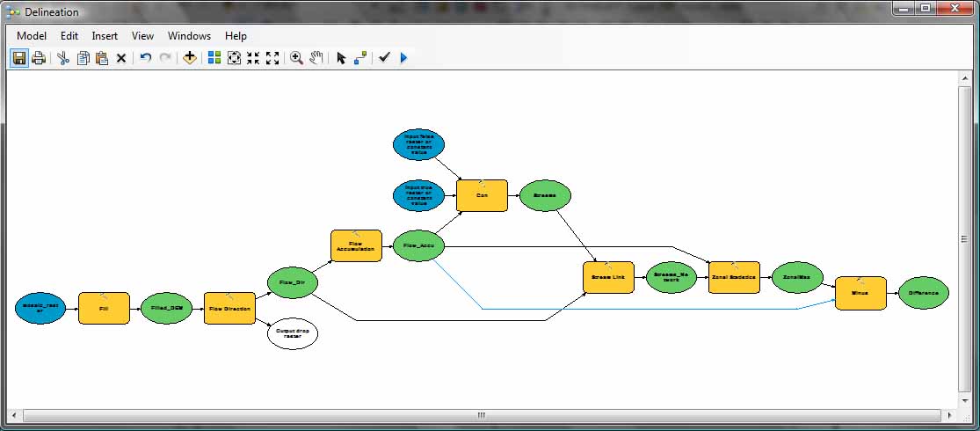The width and height of the screenshot is (980, 431).
Task: Select the Flow Accumulation tool box
Action: pos(356,245)
